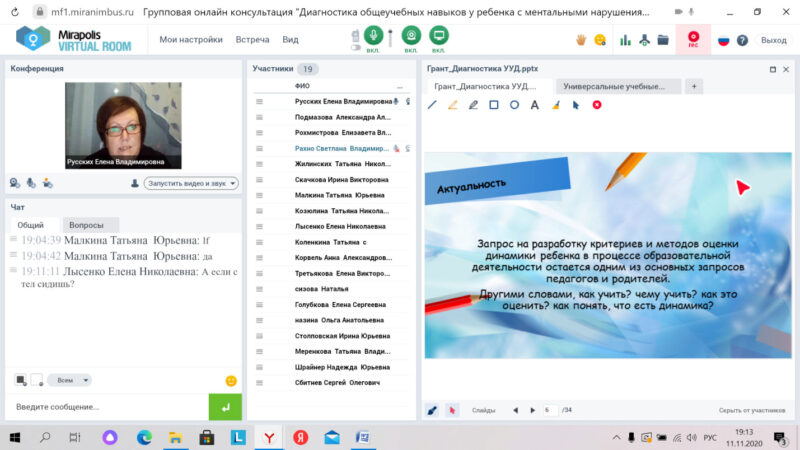800x450 pixels.
Task: Flip the small switch below speaker icon
Action: click(356, 47)
